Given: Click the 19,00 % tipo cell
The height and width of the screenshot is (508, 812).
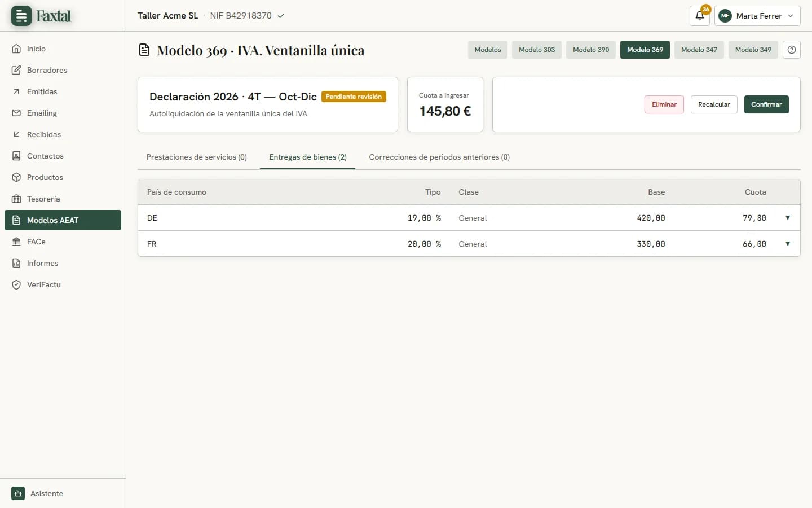Looking at the screenshot, I should pyautogui.click(x=424, y=218).
